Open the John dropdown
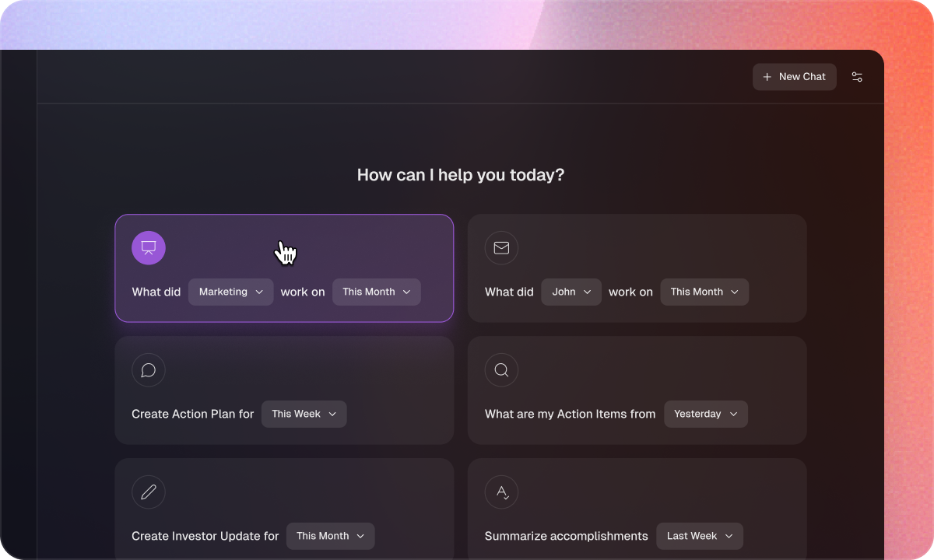934x560 pixels. [571, 292]
